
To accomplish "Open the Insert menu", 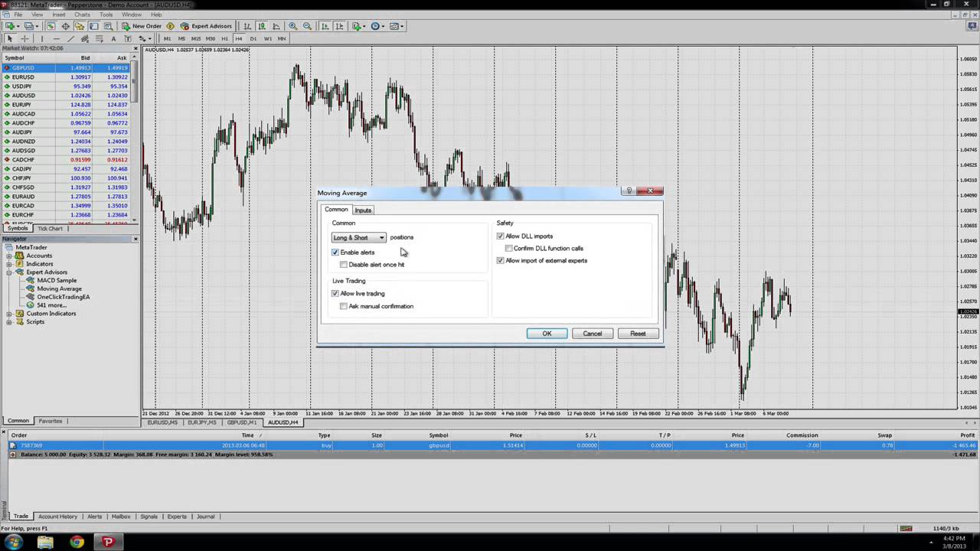I will coord(58,15).
